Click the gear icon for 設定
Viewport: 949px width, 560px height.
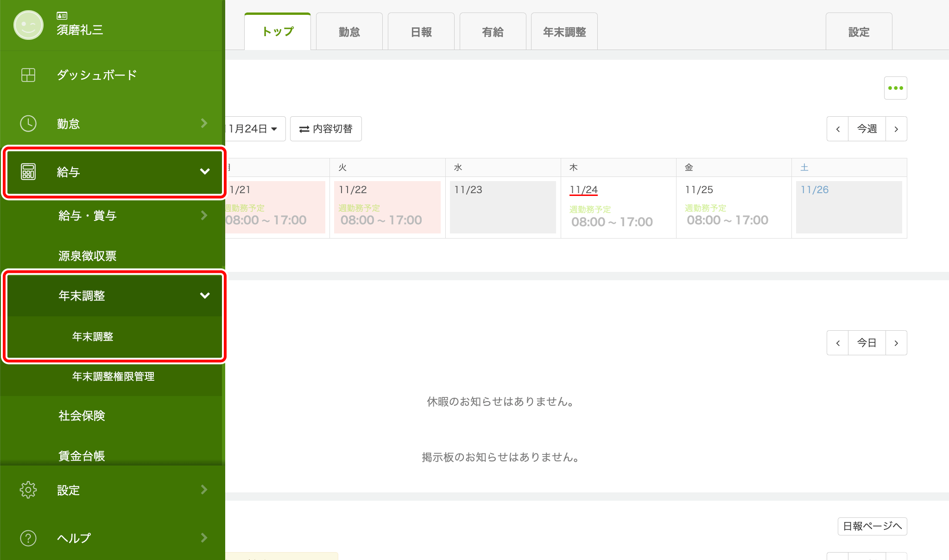point(28,490)
